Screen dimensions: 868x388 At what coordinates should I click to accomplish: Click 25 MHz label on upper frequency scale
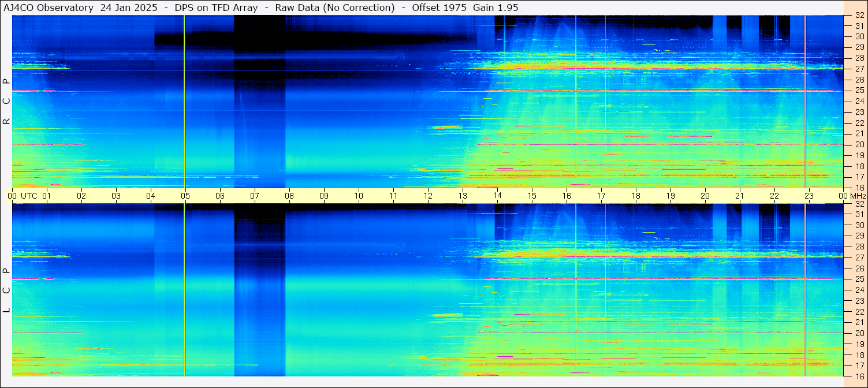[x=859, y=90]
